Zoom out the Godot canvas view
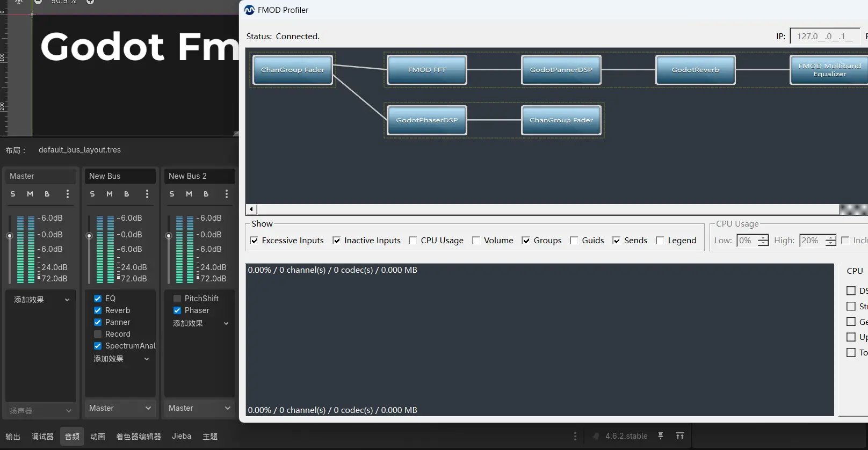This screenshot has width=868, height=450. coord(38,2)
